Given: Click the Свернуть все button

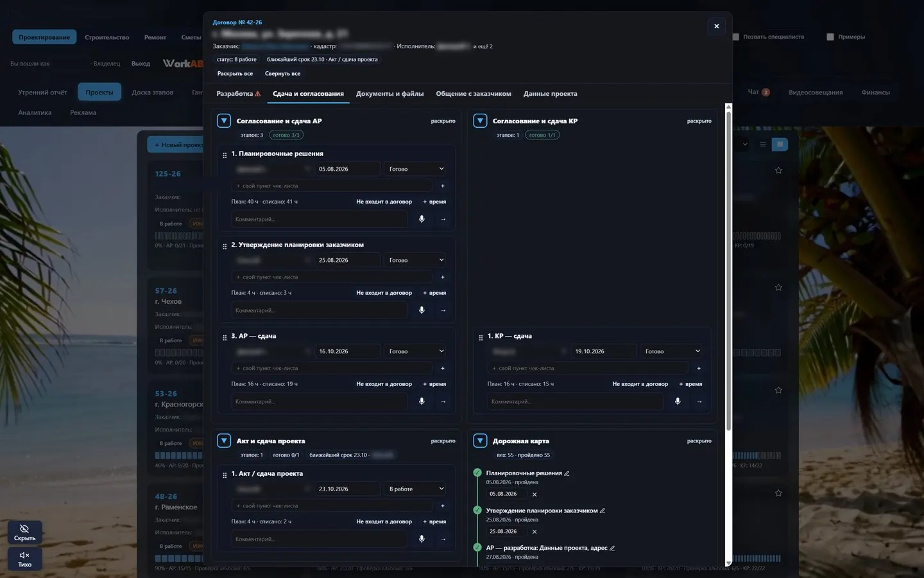Looking at the screenshot, I should (282, 74).
